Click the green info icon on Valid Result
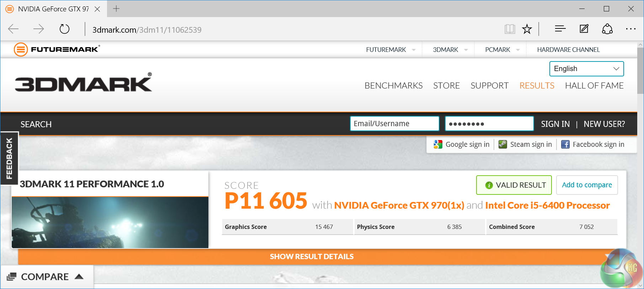This screenshot has width=644, height=289. pyautogui.click(x=489, y=185)
